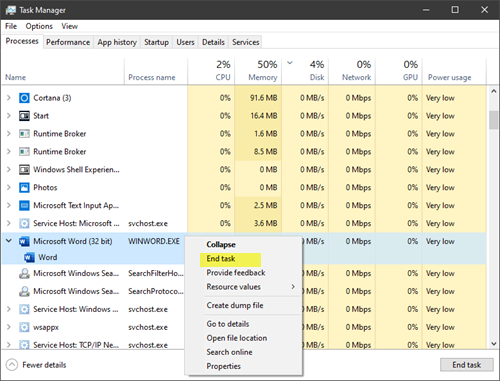This screenshot has height=381, width=500.
Task: Click the End task button at bottom
Action: click(466, 365)
